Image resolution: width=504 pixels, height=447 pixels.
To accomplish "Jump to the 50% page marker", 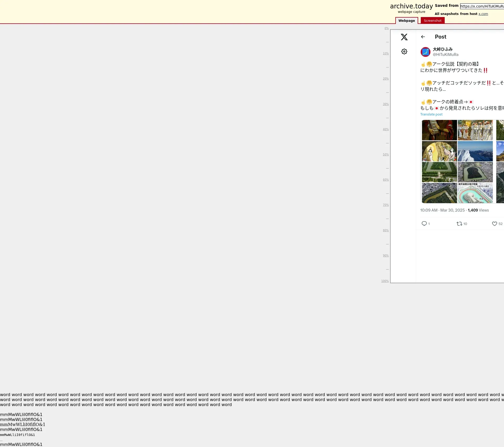I will coord(385,155).
